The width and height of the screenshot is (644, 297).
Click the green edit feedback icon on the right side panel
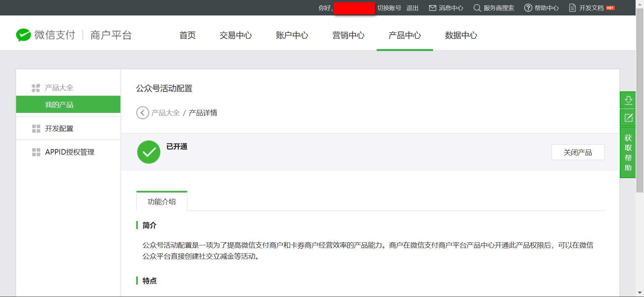[628, 118]
